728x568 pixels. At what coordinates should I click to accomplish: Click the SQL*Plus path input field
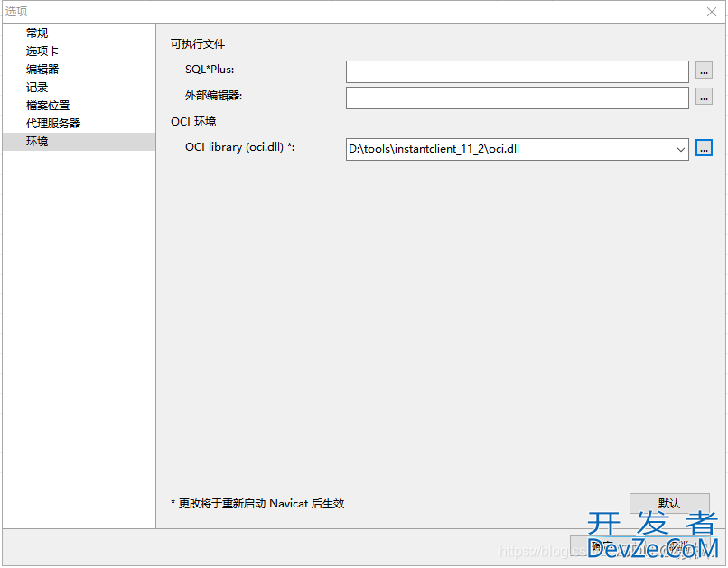(x=517, y=71)
